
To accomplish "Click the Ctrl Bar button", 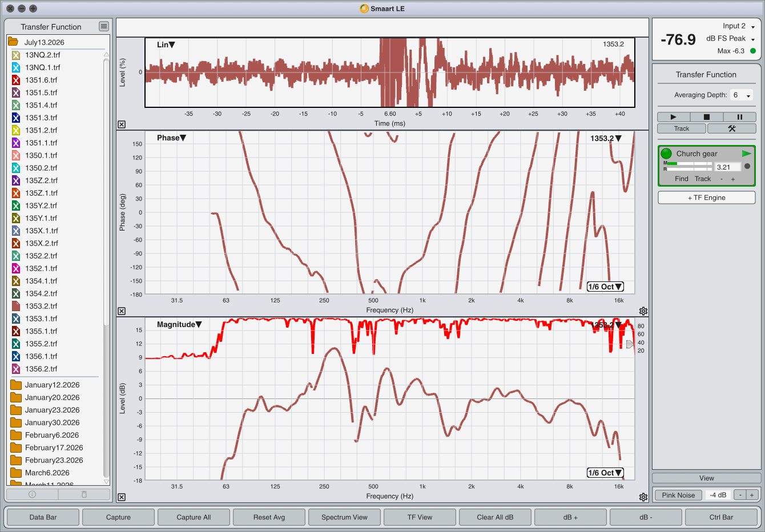I will point(721,517).
